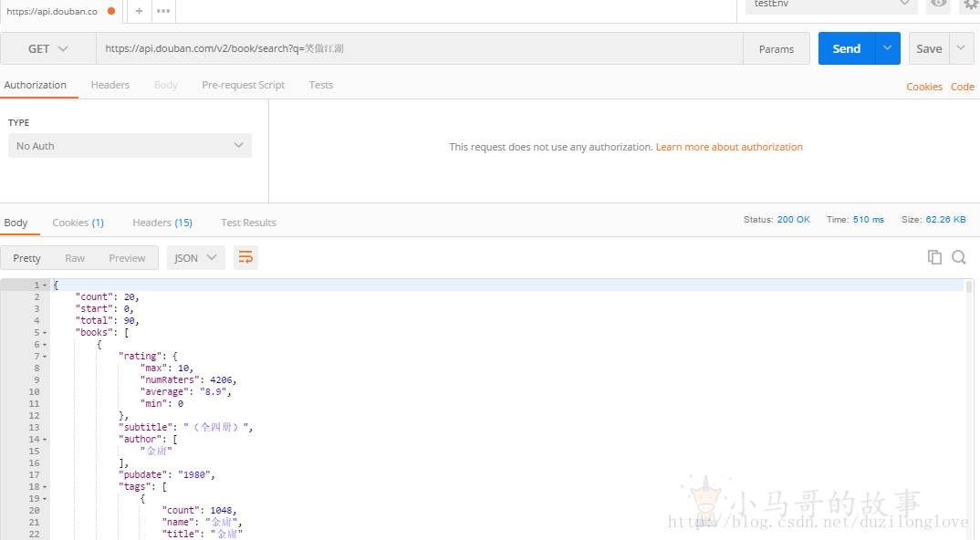The height and width of the screenshot is (540, 980).
Task: Switch to response Headers (15) tab
Action: click(x=162, y=223)
